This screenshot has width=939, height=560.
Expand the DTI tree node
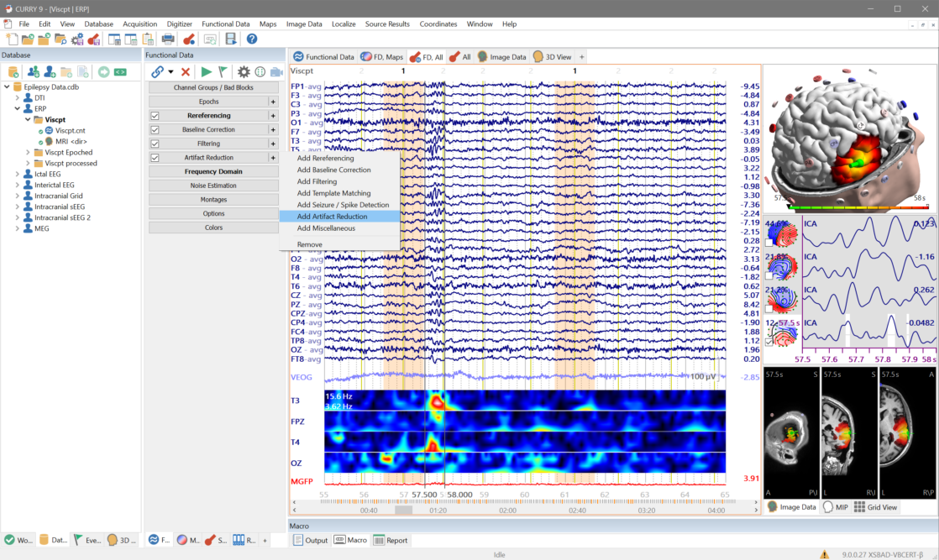click(x=17, y=97)
